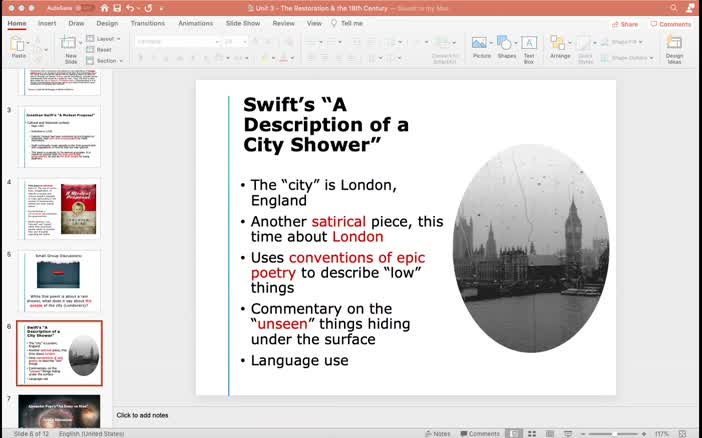The width and height of the screenshot is (702, 438).
Task: Click the zoom slider in the status bar
Action: coord(614,434)
